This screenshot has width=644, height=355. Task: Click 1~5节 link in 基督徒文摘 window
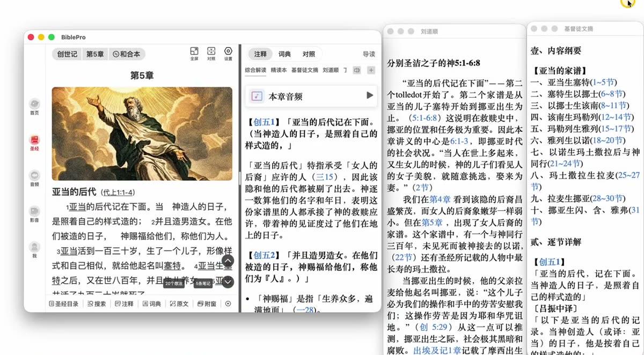[x=603, y=82]
